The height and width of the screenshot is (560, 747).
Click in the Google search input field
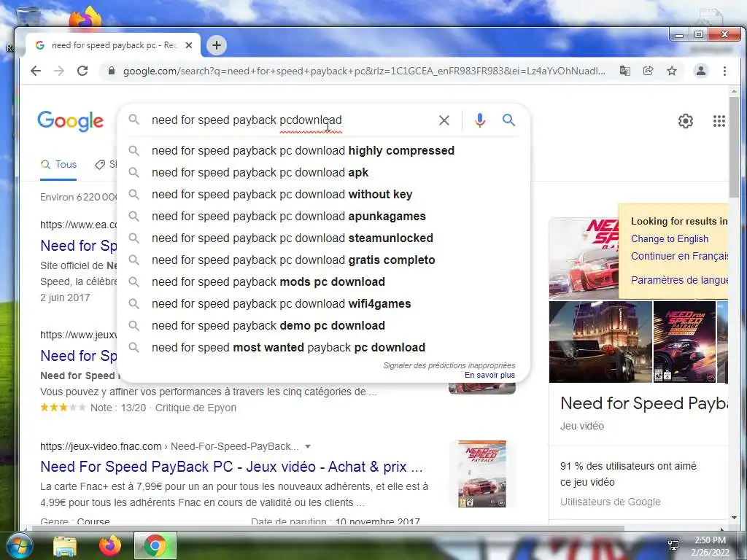point(290,120)
